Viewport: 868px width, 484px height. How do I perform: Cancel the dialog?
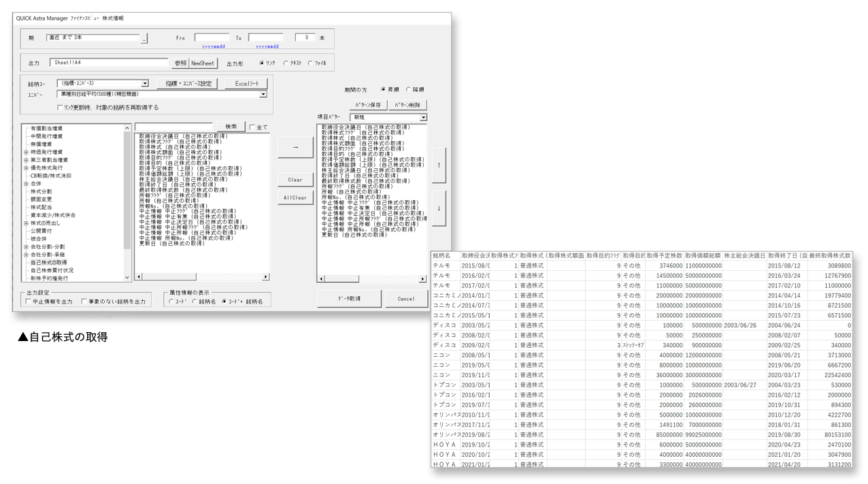coord(406,299)
